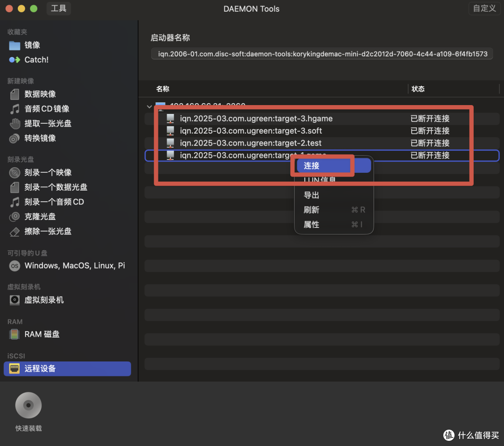Click target-3.hgame device icon
Viewport: 504px width, 446px height.
coord(170,119)
